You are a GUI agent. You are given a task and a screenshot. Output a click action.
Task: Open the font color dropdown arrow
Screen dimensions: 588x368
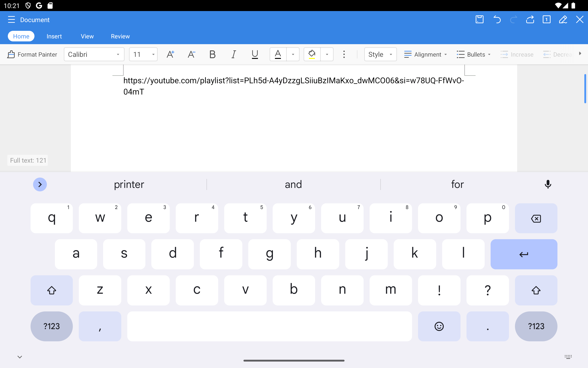(293, 54)
